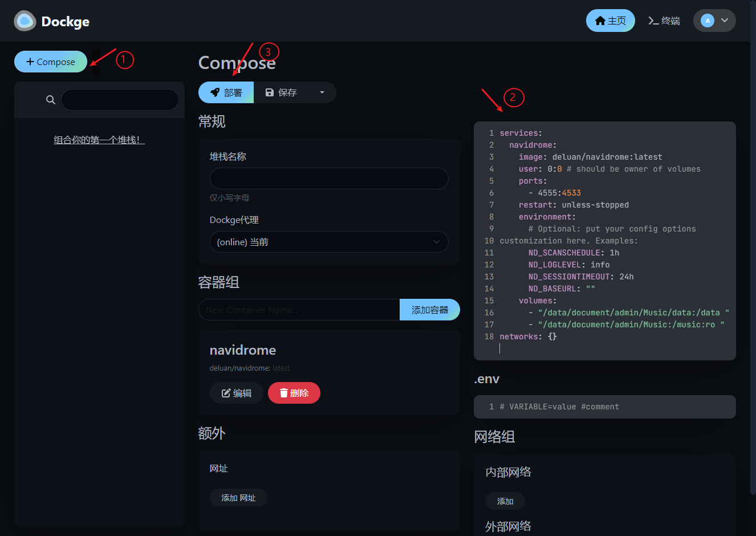Expand the user profile dropdown chevron
Viewport: 756px width, 536px height.
[725, 21]
